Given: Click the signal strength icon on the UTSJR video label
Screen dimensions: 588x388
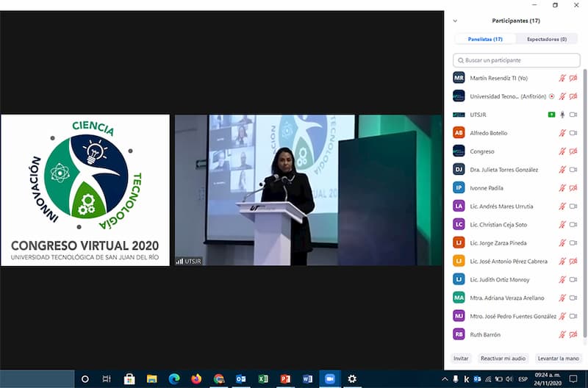Looking at the screenshot, I should [x=179, y=262].
